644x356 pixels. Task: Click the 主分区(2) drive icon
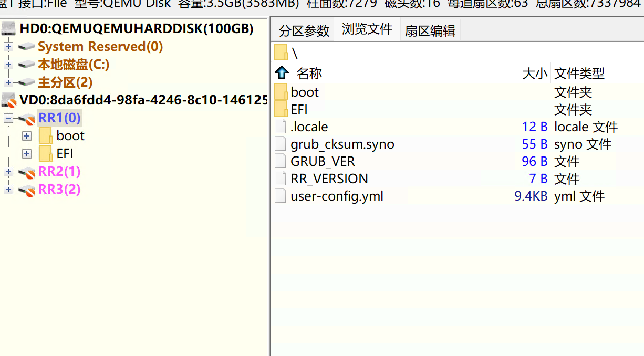point(27,82)
